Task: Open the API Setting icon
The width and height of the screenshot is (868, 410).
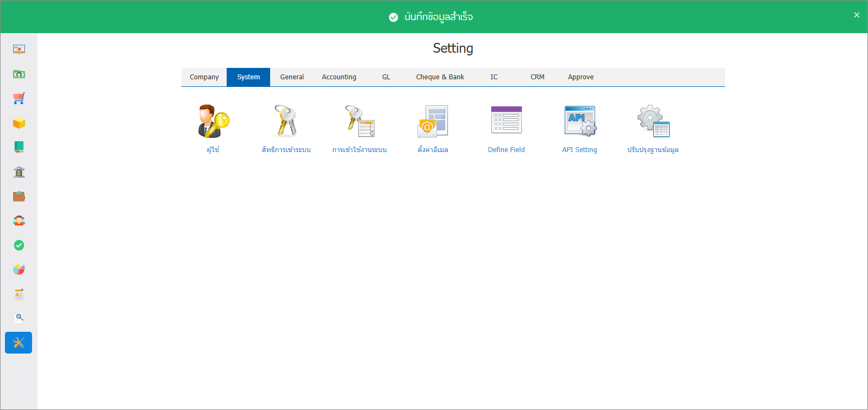Action: pos(579,121)
